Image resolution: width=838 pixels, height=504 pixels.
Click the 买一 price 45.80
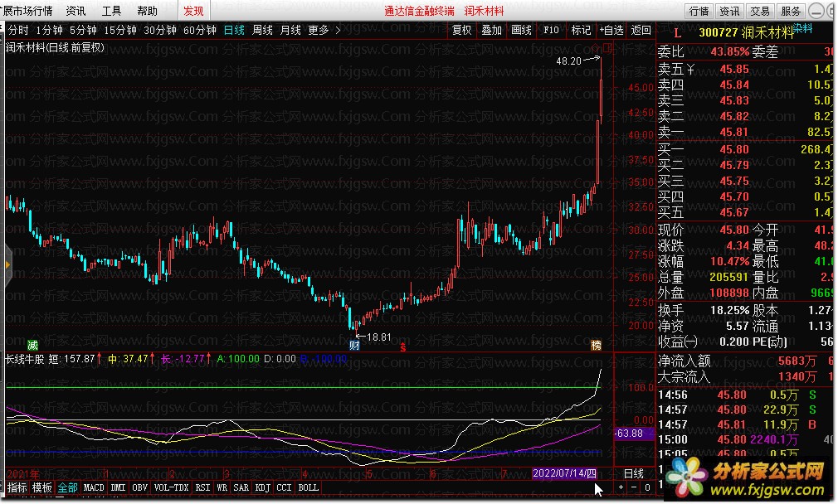pos(733,149)
